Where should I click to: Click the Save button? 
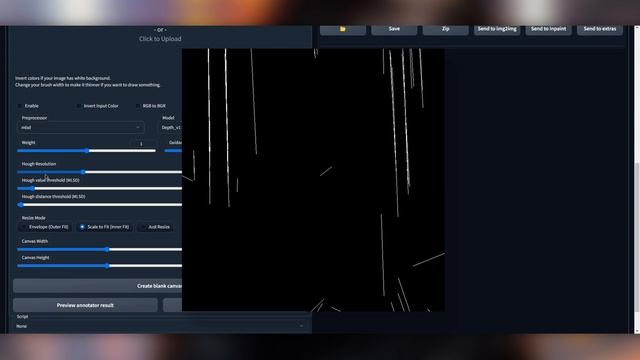pos(394,29)
